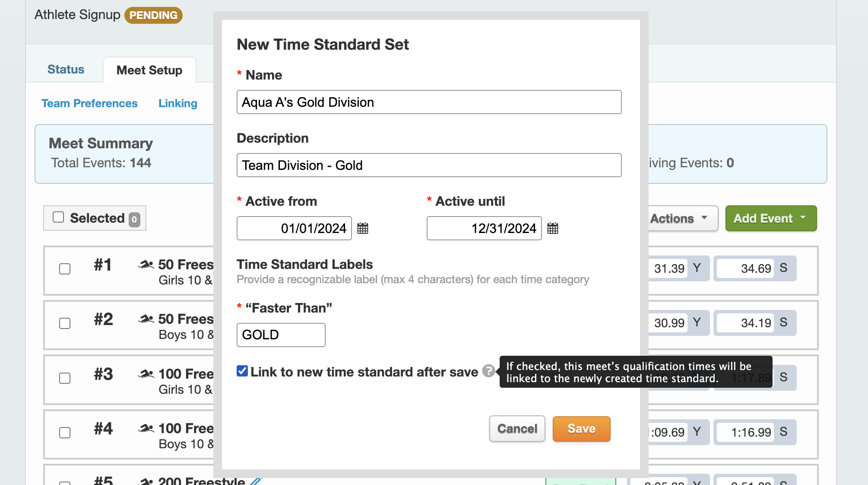Toggle the Selected all-events checkbox
This screenshot has width=868, height=485.
point(58,217)
